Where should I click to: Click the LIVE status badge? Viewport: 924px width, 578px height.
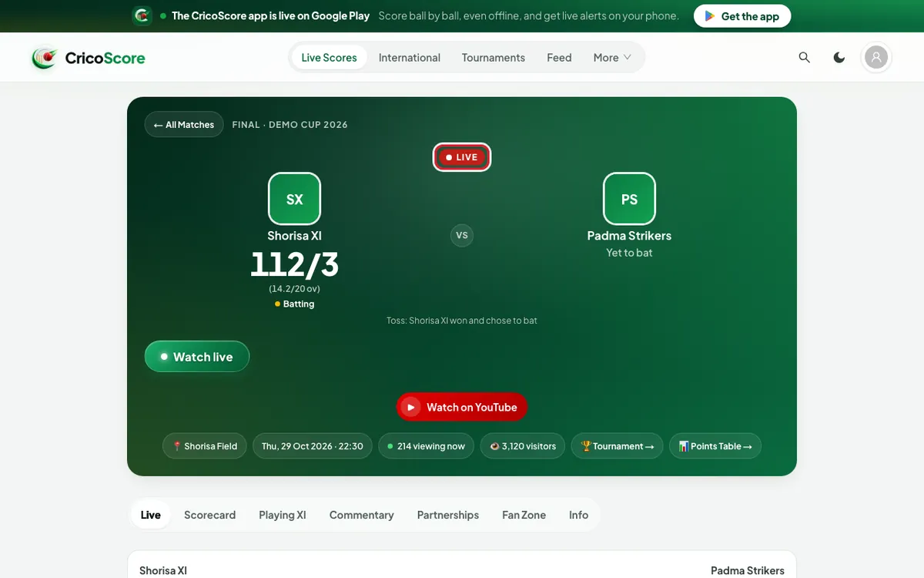point(462,157)
